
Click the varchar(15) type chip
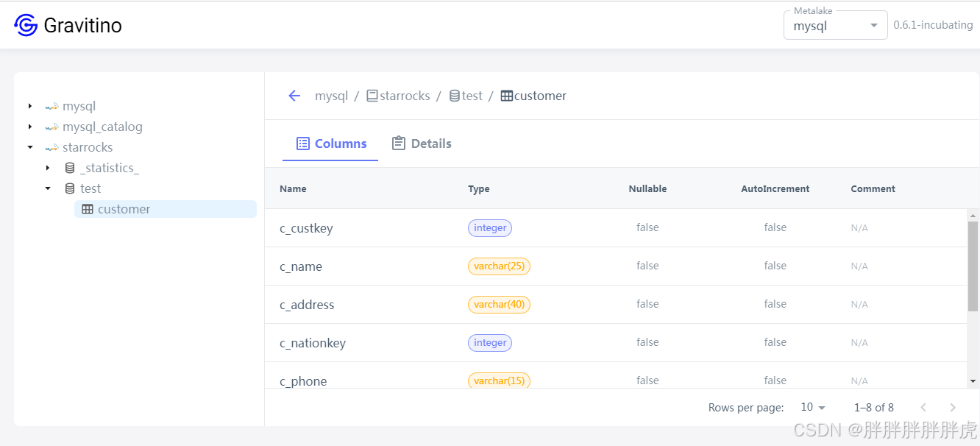click(x=499, y=380)
